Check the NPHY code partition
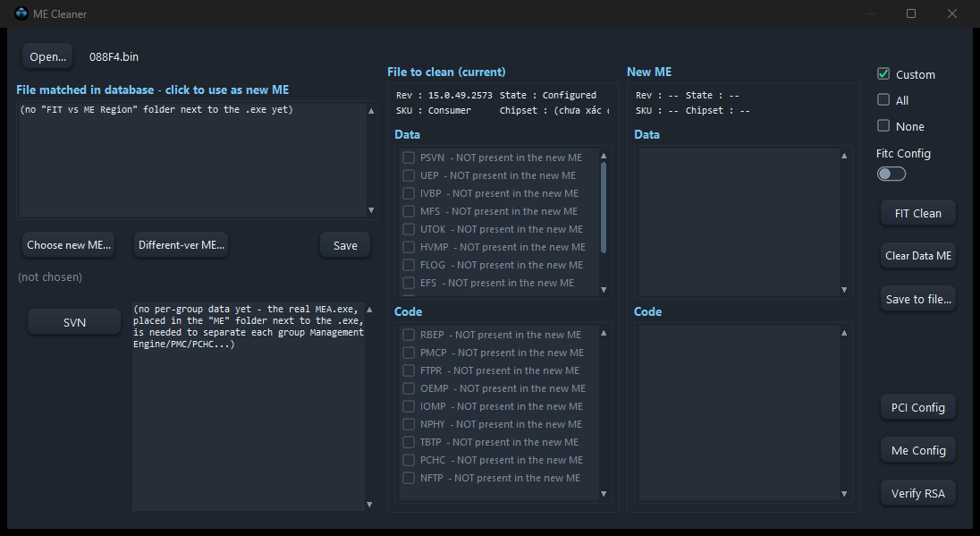Image resolution: width=980 pixels, height=536 pixels. point(409,424)
